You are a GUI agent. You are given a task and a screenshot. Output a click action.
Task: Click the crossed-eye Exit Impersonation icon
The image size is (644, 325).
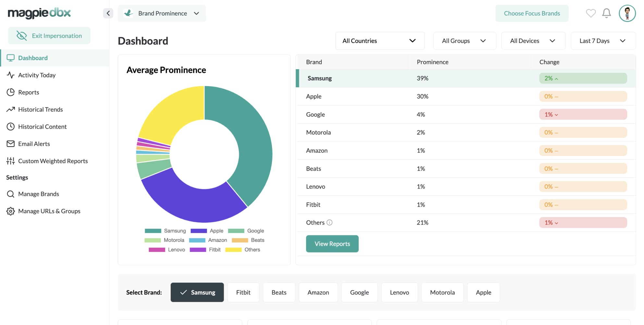click(22, 36)
